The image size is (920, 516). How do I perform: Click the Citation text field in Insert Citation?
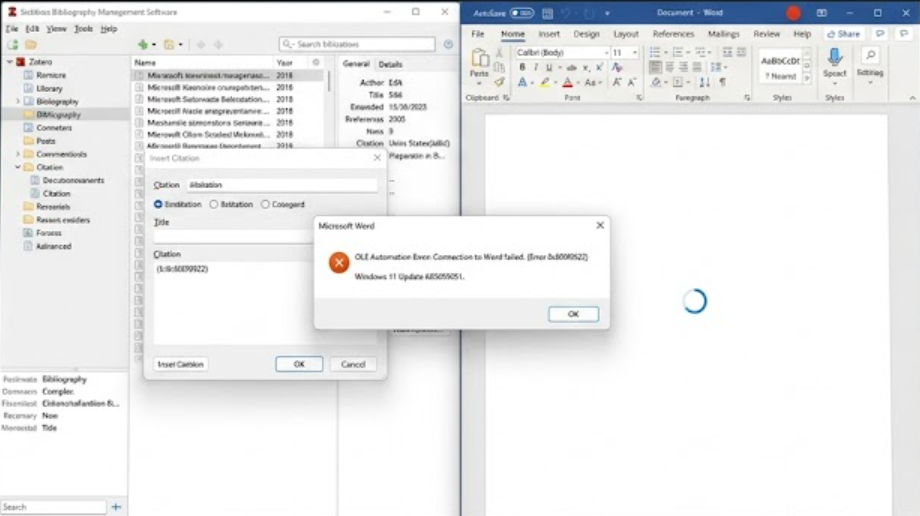[x=282, y=185]
